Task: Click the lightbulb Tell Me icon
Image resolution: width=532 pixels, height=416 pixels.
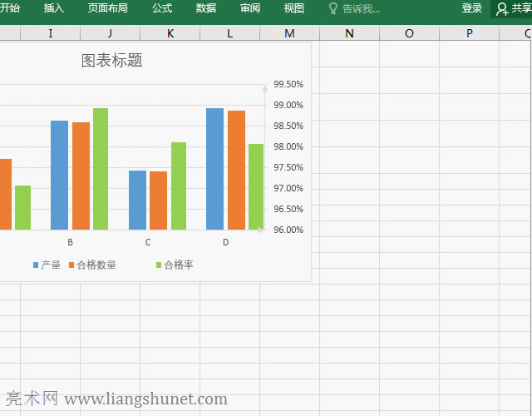Action: click(333, 9)
